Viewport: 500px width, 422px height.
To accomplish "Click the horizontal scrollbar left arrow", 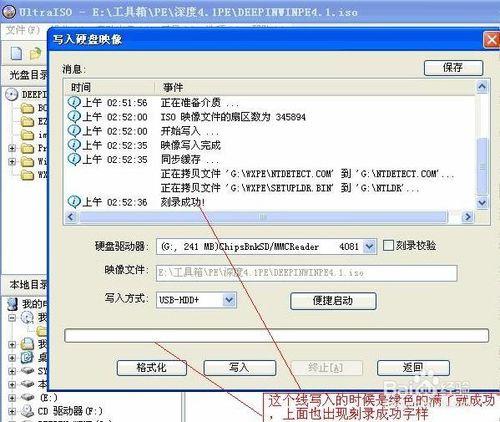I will (x=71, y=217).
